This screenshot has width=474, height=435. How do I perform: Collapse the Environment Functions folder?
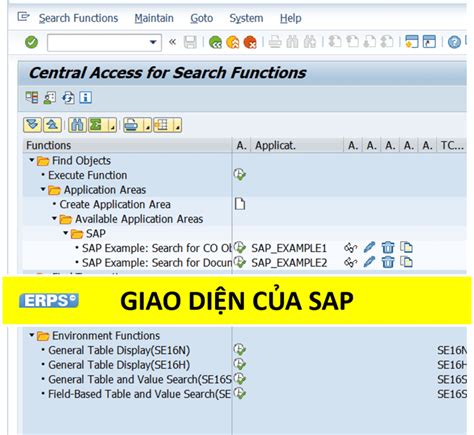[32, 335]
